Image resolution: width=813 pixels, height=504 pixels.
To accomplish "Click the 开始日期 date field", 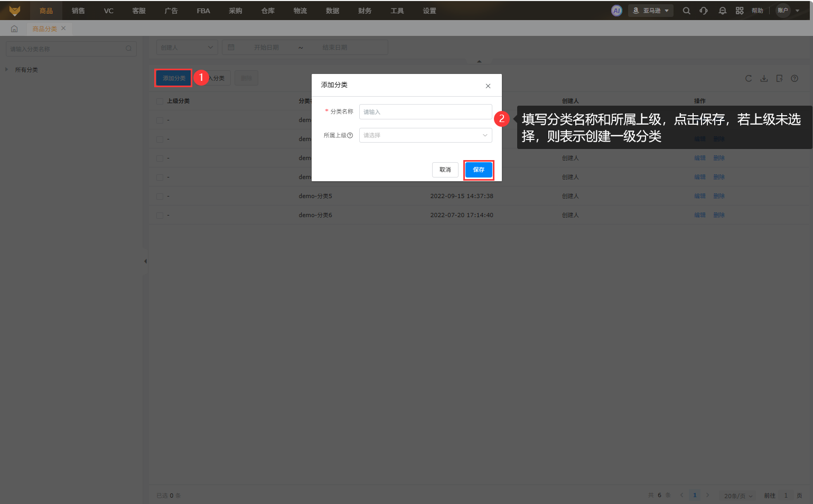I will (266, 48).
